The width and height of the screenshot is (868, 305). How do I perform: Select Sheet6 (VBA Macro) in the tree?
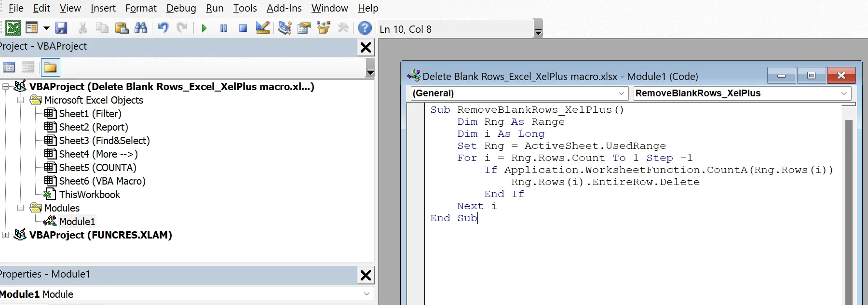[102, 181]
